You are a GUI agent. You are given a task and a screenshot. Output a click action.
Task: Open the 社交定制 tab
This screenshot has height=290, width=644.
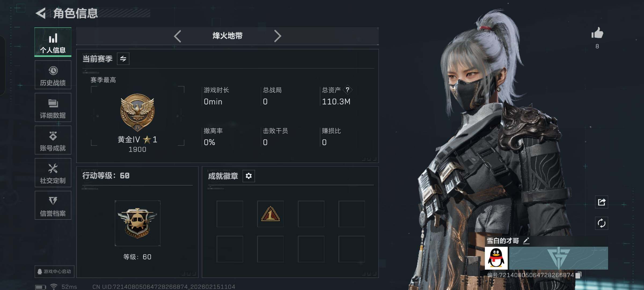[x=53, y=173]
